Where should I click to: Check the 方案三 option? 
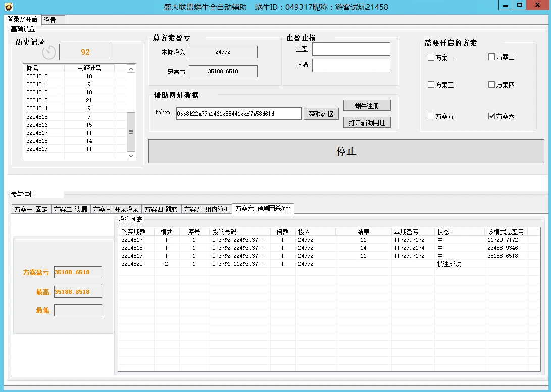[x=431, y=85]
